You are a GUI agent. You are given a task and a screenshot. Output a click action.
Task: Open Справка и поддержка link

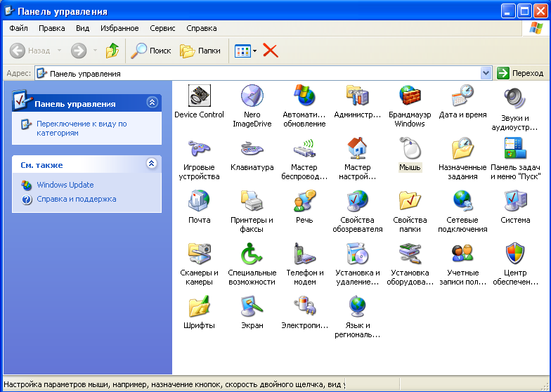click(x=76, y=199)
